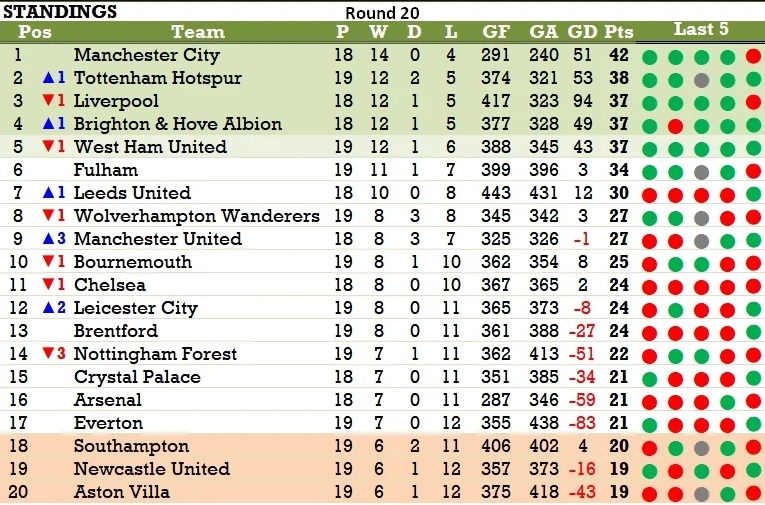
Task: Open the Wolverhampton Wanderers team name
Action: 197,216
